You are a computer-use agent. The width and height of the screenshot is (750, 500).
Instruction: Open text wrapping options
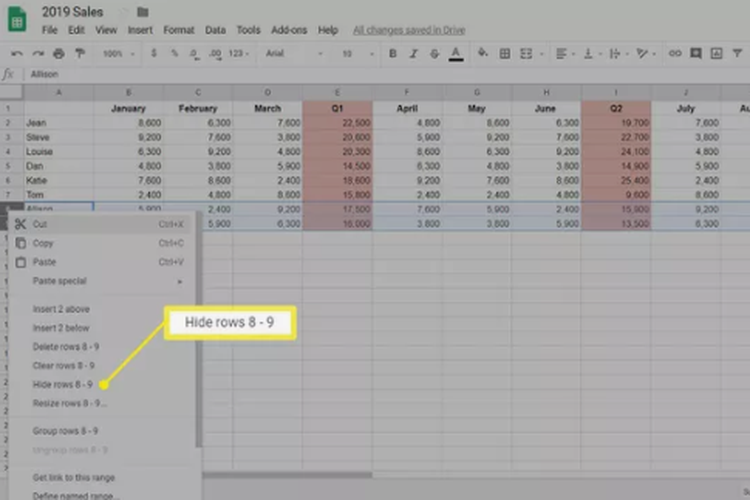coord(618,54)
